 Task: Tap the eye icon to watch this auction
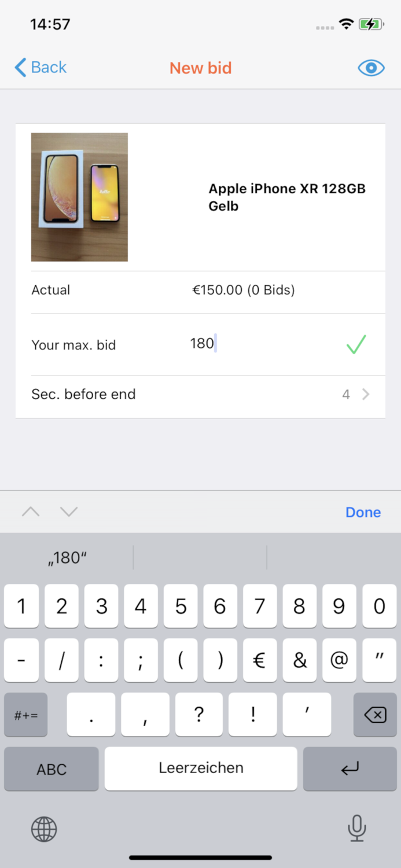(x=370, y=68)
